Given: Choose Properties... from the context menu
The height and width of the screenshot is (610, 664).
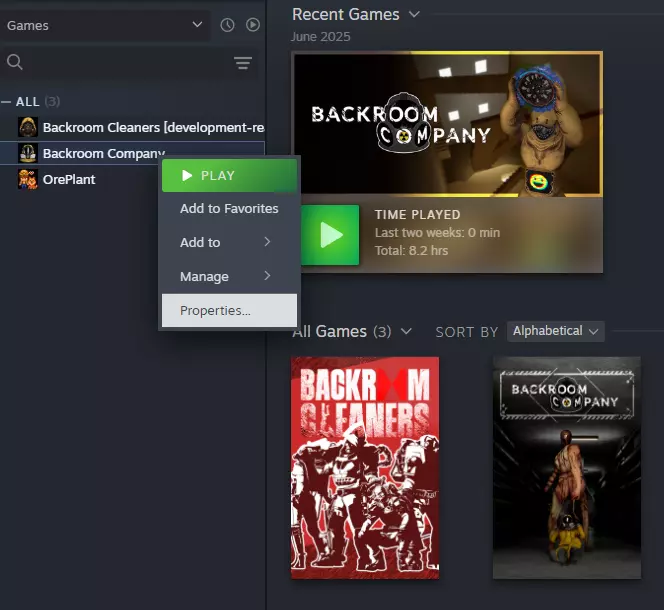Looking at the screenshot, I should (229, 310).
